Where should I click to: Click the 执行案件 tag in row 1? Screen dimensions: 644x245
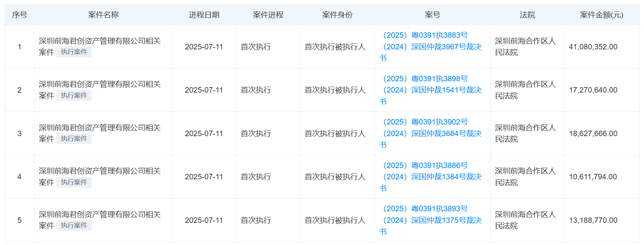[74, 52]
